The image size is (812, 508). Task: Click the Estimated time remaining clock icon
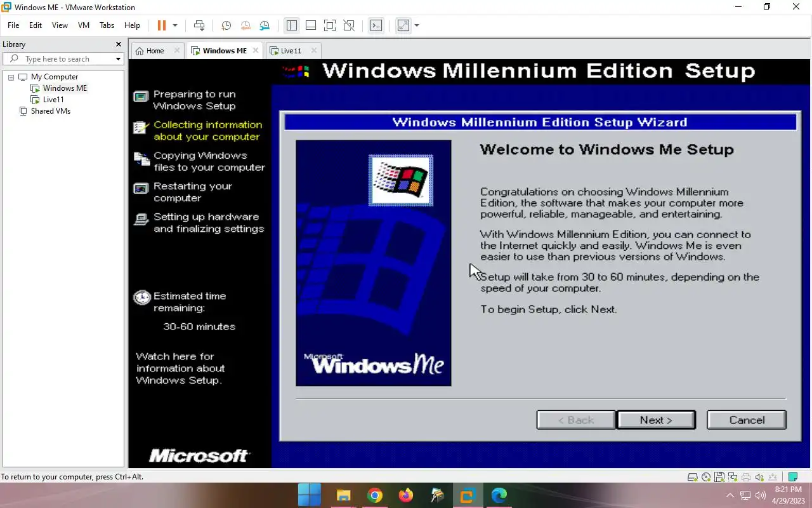point(141,298)
